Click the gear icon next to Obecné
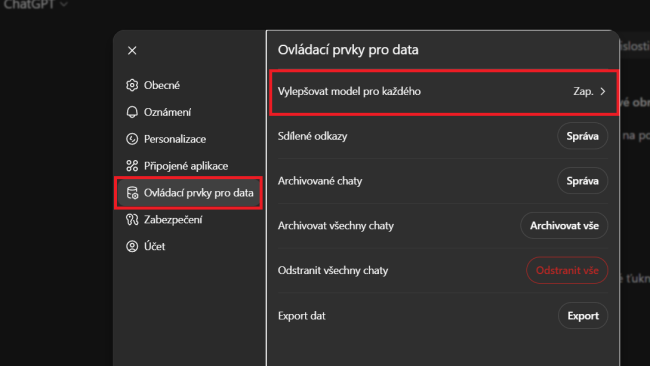650x366 pixels. tap(132, 85)
